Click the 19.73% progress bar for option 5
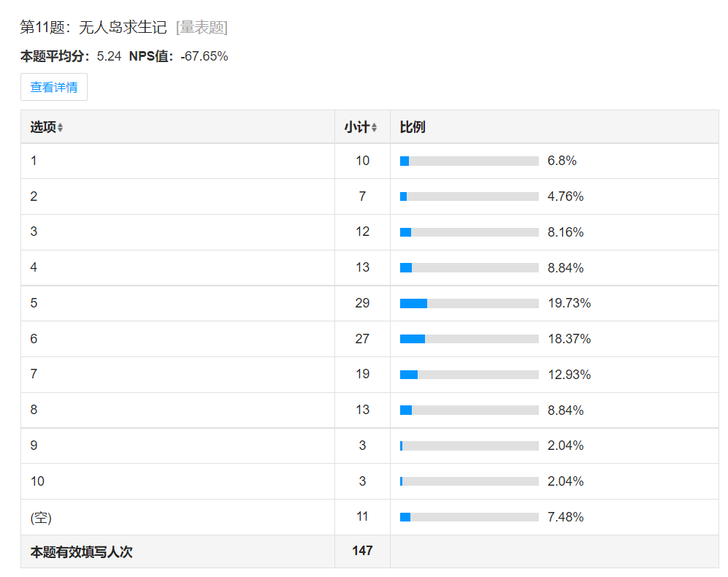 click(x=470, y=303)
